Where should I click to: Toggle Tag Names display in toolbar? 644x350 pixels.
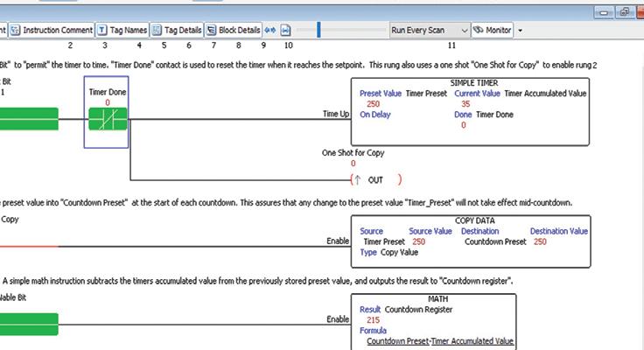122,30
